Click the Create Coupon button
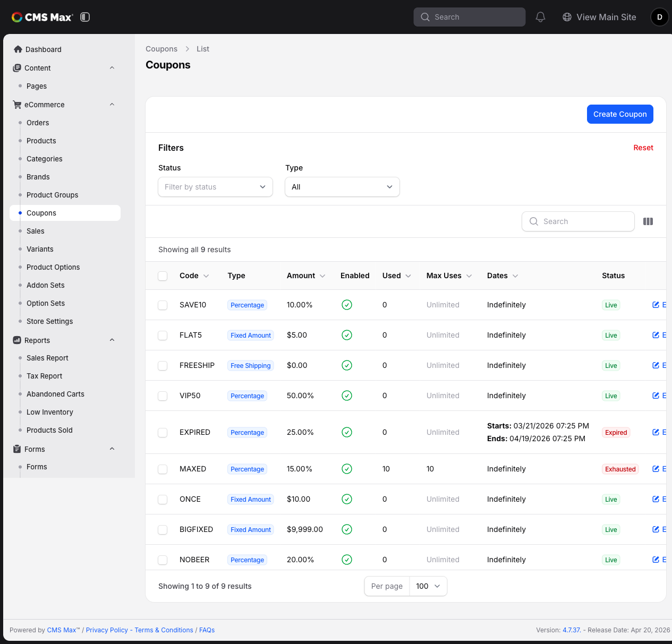The image size is (672, 644). click(x=620, y=114)
